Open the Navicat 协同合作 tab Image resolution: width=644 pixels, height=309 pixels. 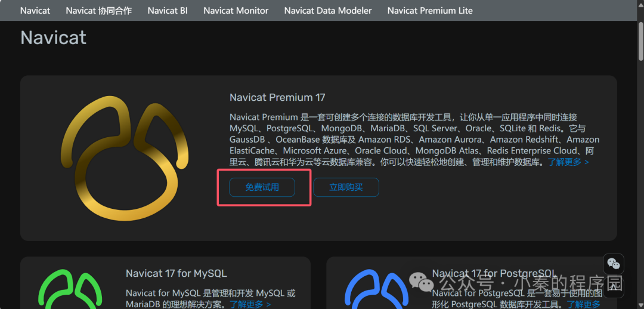click(x=98, y=11)
